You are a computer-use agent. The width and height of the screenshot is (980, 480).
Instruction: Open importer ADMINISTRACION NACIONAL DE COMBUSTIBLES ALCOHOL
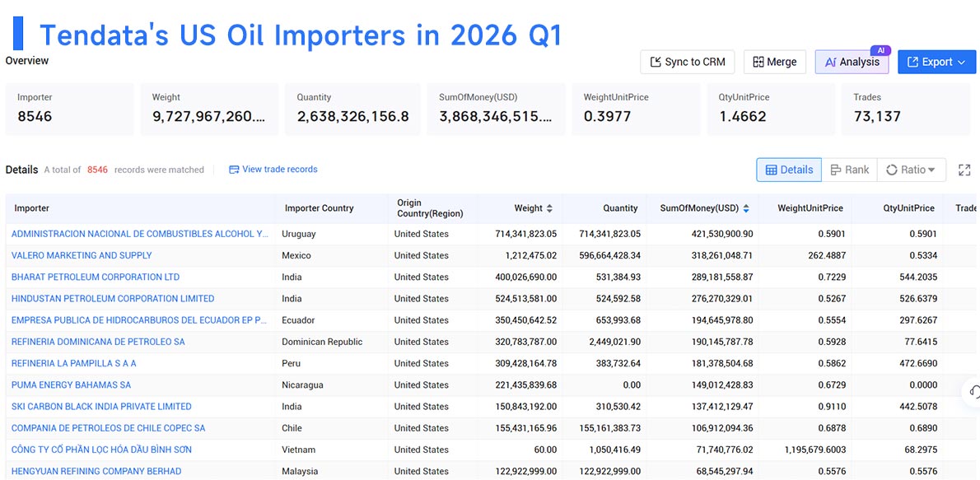pos(140,234)
